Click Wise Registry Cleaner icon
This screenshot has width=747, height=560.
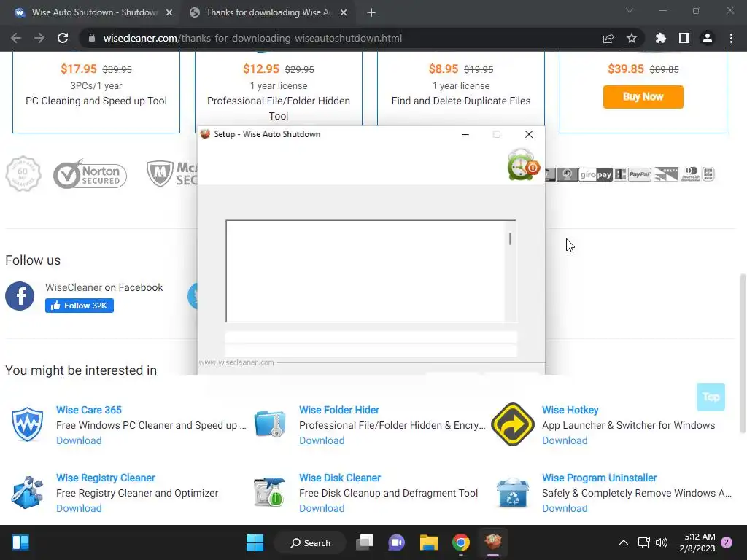tap(27, 492)
